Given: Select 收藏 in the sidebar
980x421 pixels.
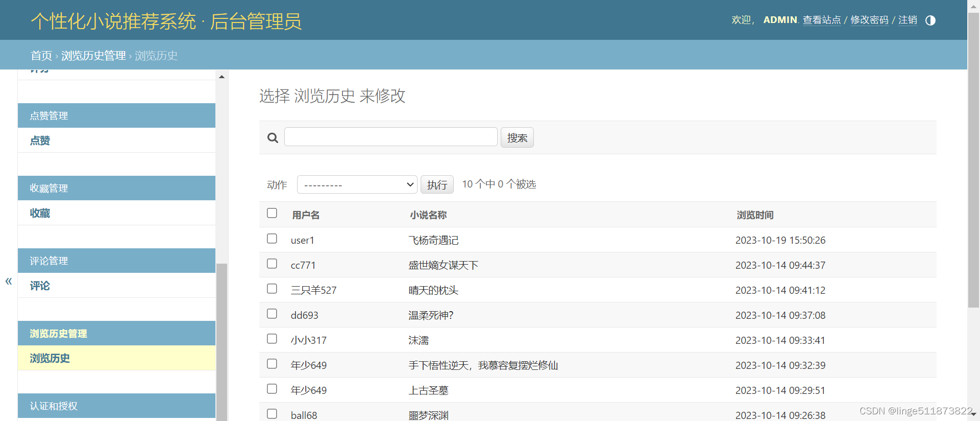Looking at the screenshot, I should 40,213.
